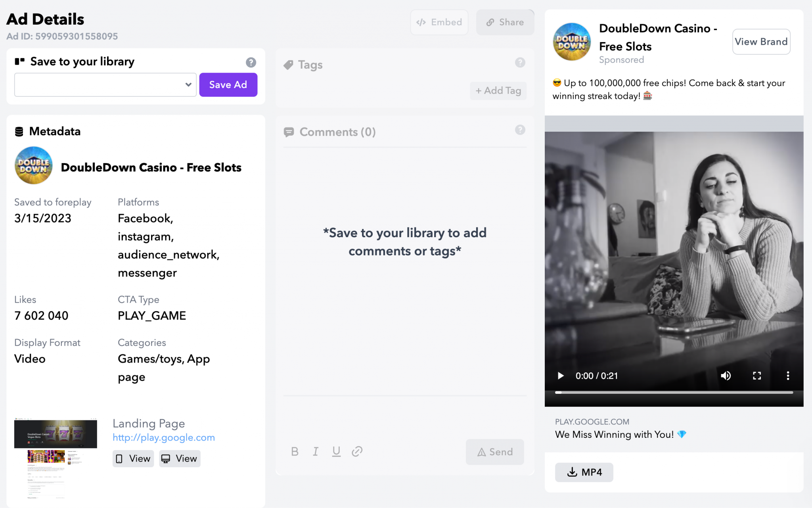Click the comment text input area
Image resolution: width=812 pixels, height=508 pixels.
pyautogui.click(x=405, y=416)
